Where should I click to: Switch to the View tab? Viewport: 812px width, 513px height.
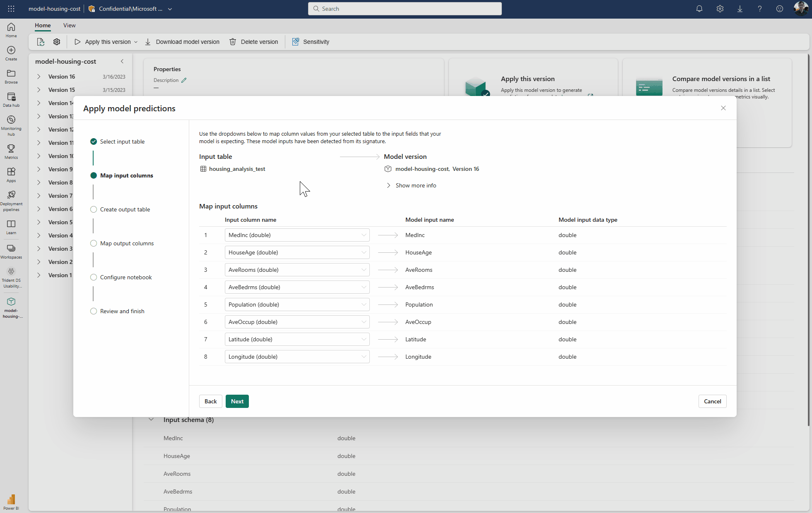click(69, 25)
